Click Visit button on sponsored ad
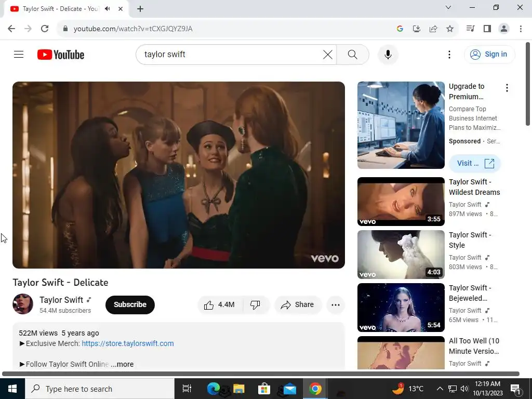 475,163
